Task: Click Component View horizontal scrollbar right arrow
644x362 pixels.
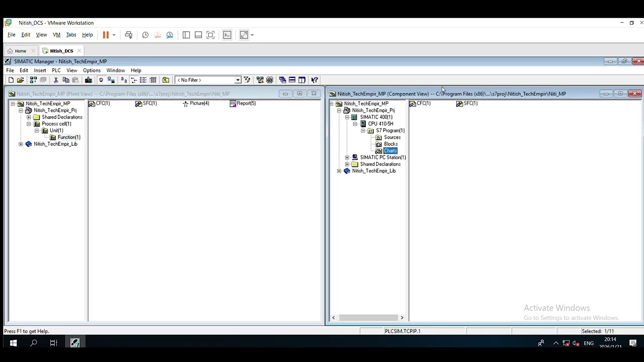Action: click(401, 318)
